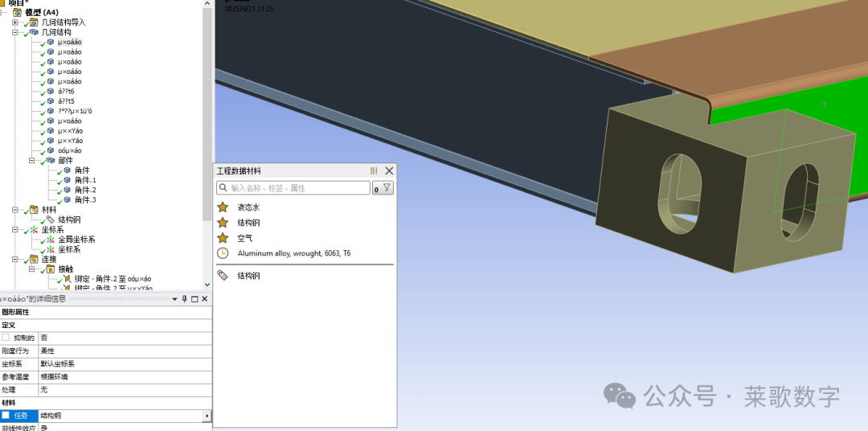Click the magnifier icon in material search box
The width and height of the screenshot is (868, 431).
tap(223, 188)
